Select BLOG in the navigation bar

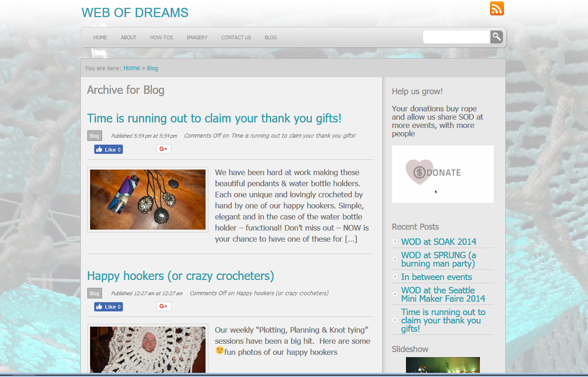(x=271, y=37)
